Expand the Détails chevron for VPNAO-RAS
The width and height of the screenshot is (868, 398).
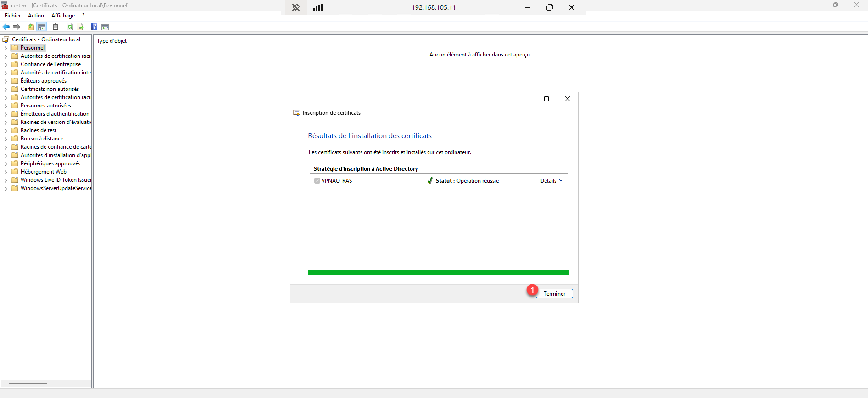point(561,181)
